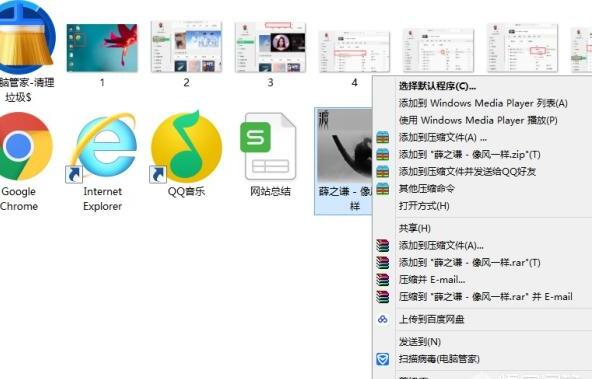
Task: Select screenshot thumbnail named 3
Action: pyautogui.click(x=270, y=47)
